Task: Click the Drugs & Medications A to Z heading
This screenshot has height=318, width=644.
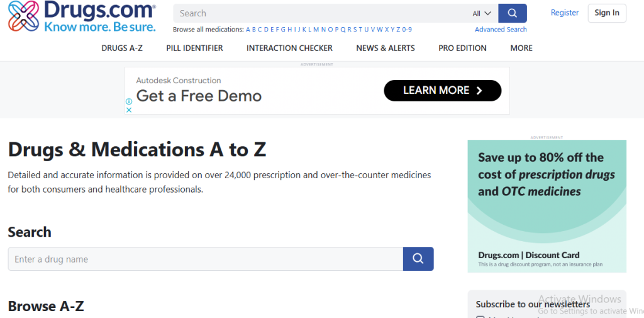Action: coord(137,149)
